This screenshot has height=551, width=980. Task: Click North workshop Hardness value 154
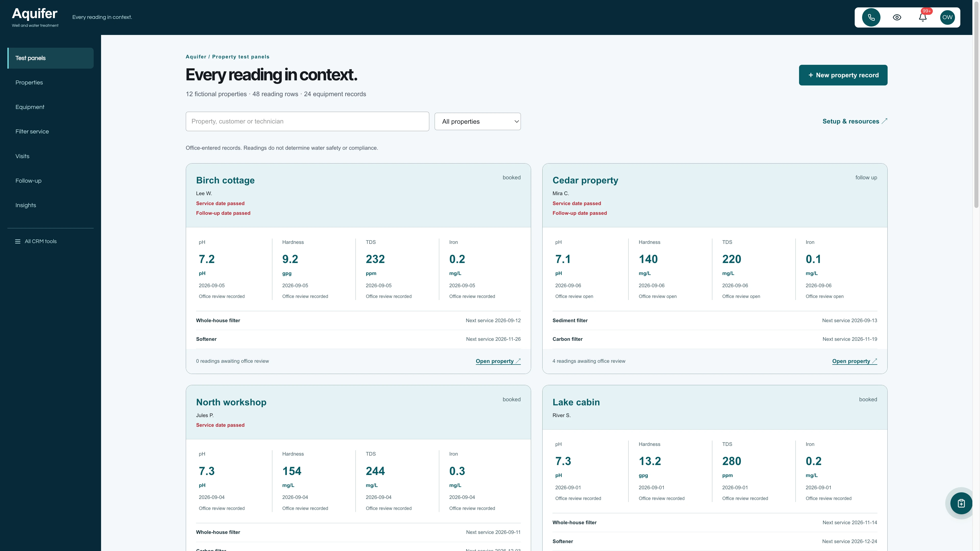pyautogui.click(x=291, y=471)
